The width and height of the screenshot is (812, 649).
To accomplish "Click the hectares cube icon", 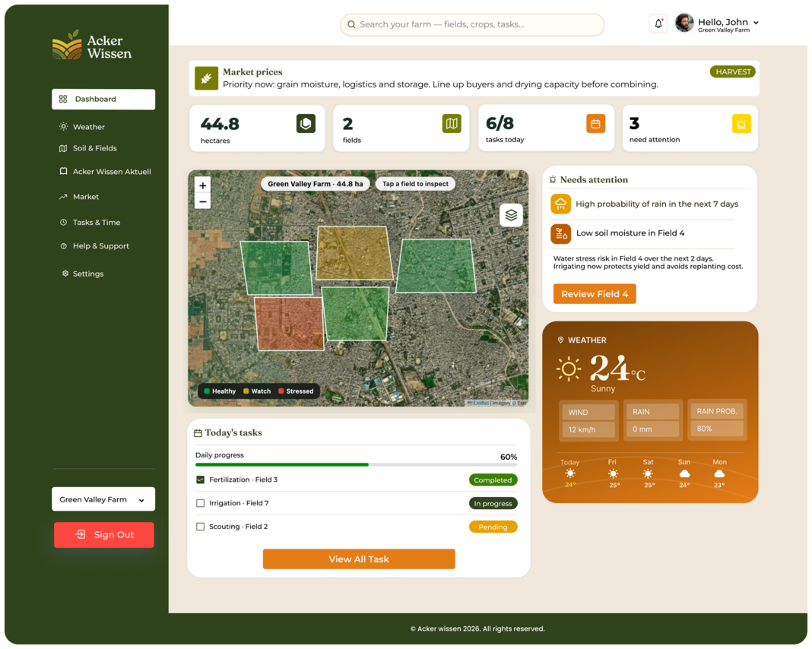I will (x=306, y=124).
